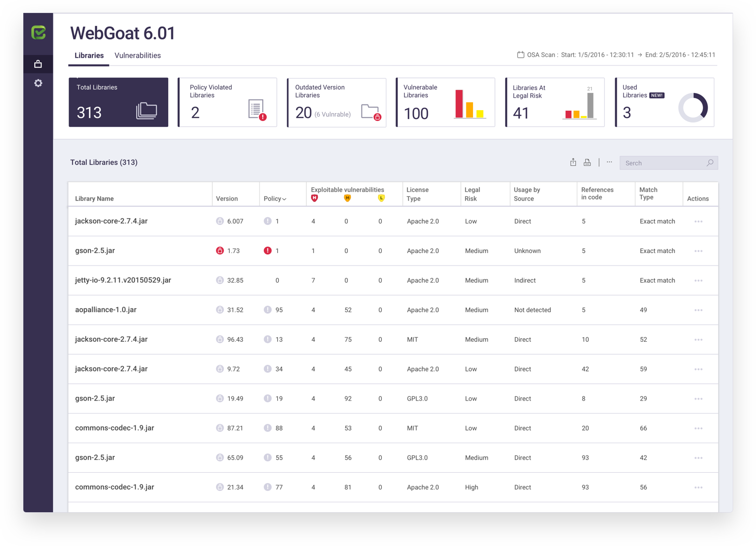Open actions menu for aopalliance-1.0.jar row
Image resolution: width=756 pixels, height=546 pixels.
pos(698,310)
